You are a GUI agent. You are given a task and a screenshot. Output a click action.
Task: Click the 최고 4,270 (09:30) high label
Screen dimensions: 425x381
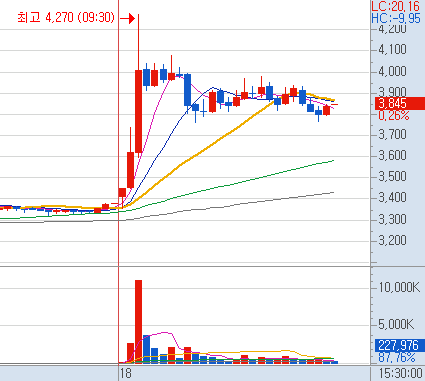pyautogui.click(x=66, y=17)
